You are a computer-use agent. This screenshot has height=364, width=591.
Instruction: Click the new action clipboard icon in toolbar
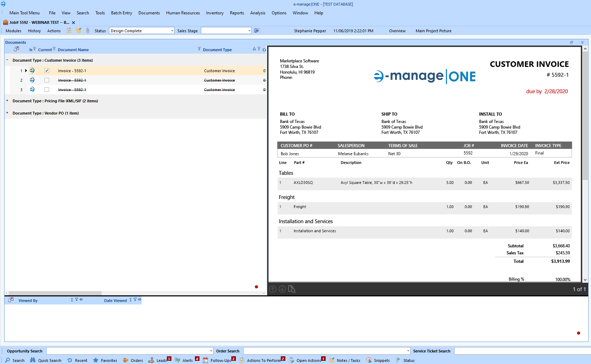coord(69,30)
